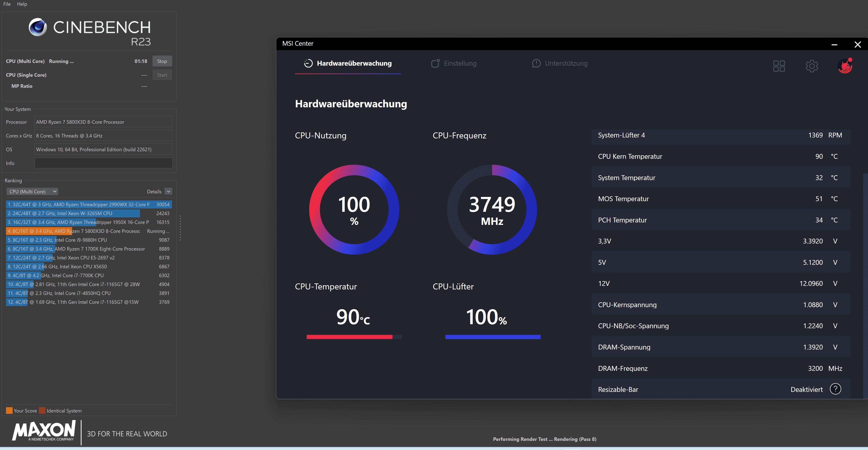Screen dimensions: 868x450
Task: Click the MSI dragon profile avatar
Action: 845,66
